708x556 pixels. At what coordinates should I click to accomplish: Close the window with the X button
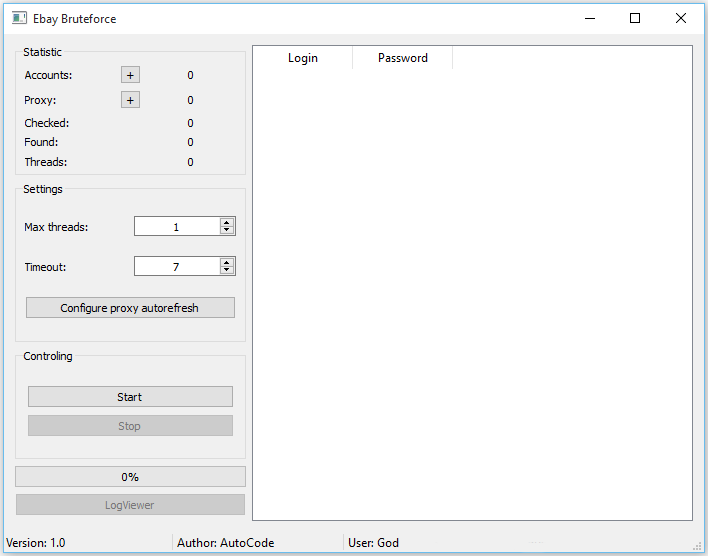tap(681, 18)
